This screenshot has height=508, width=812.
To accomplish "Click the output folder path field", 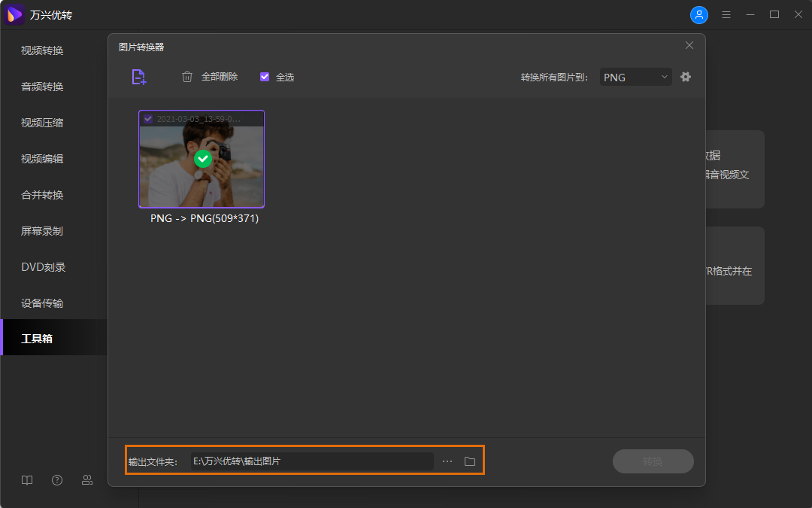I will 311,461.
